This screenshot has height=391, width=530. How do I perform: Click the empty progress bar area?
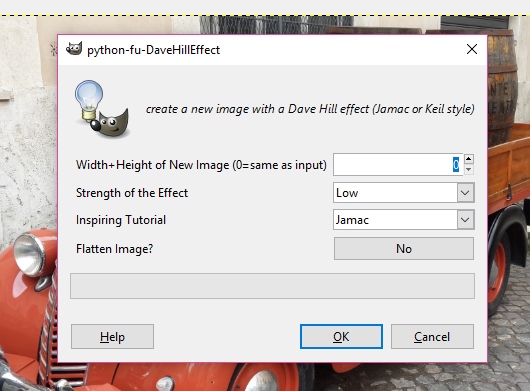coord(272,286)
